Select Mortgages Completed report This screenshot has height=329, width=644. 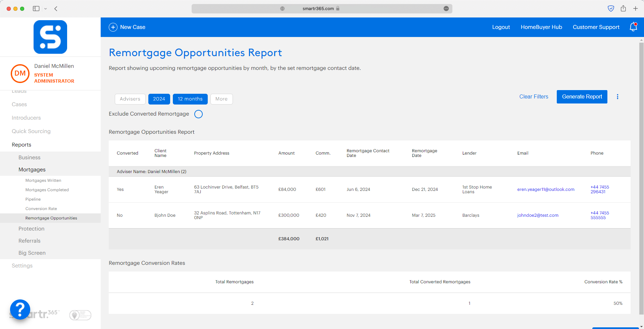pyautogui.click(x=47, y=190)
